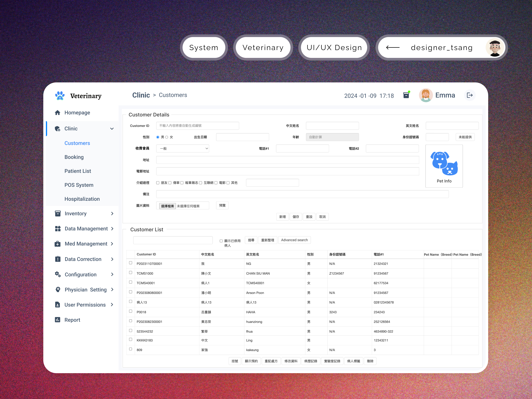532x399 pixels.
Task: Expand the Data Management submenu arrow
Action: pos(112,228)
